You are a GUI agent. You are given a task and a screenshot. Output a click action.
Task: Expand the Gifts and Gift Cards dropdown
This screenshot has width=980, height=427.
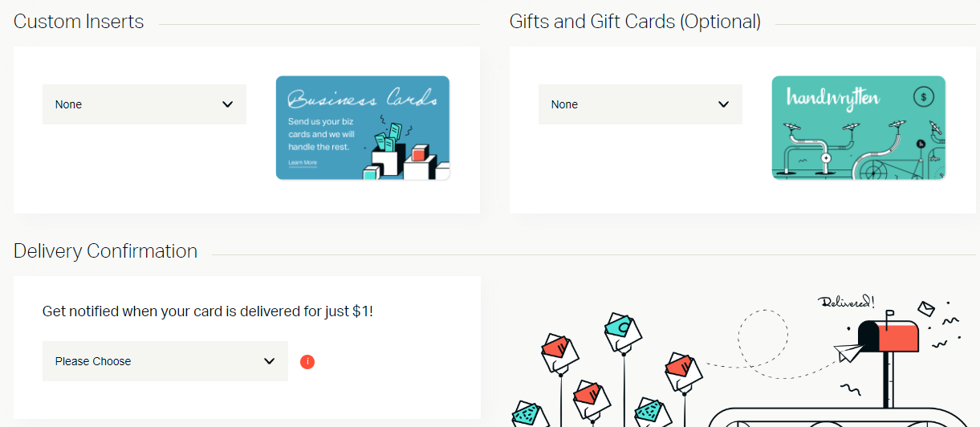click(x=640, y=104)
